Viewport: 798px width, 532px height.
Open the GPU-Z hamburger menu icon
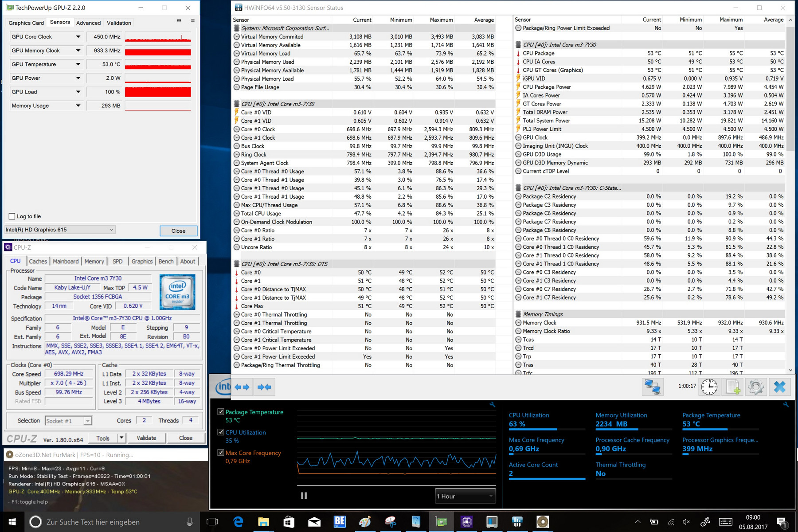pyautogui.click(x=193, y=20)
